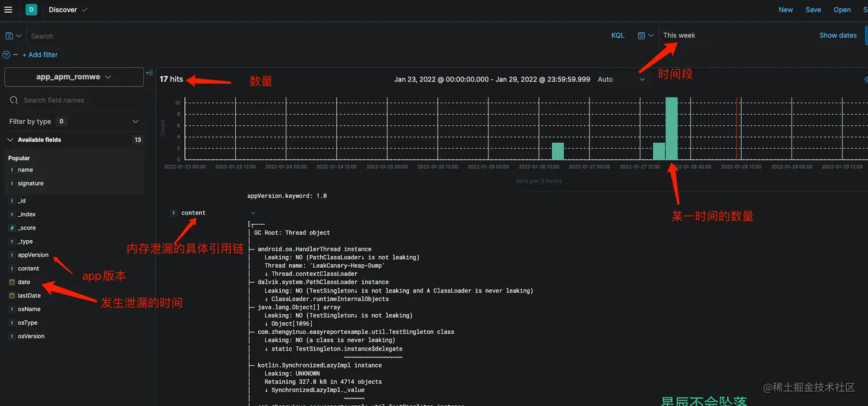868x406 pixels.
Task: Click the filter options icon beside Add filter
Action: coord(6,54)
